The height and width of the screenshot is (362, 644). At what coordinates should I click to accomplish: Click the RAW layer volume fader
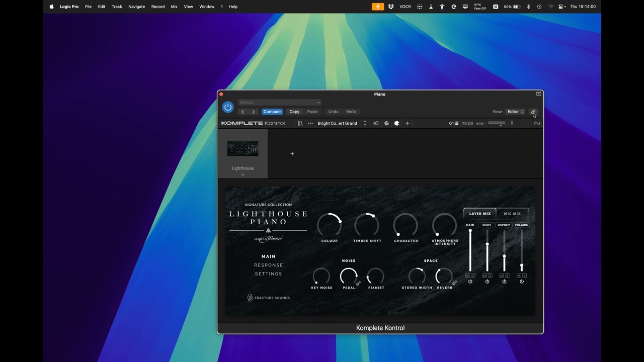pos(470,250)
